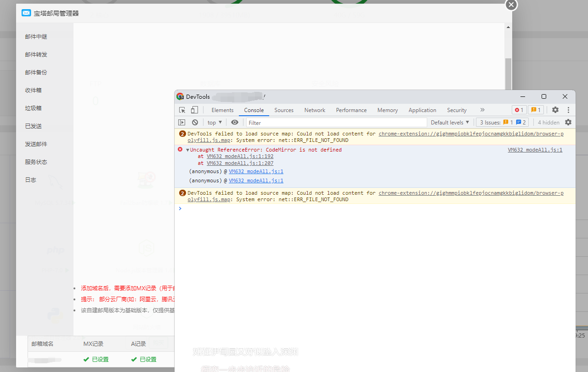Open DevTools settings gear in the tab bar
This screenshot has height=372, width=588.
[555, 110]
